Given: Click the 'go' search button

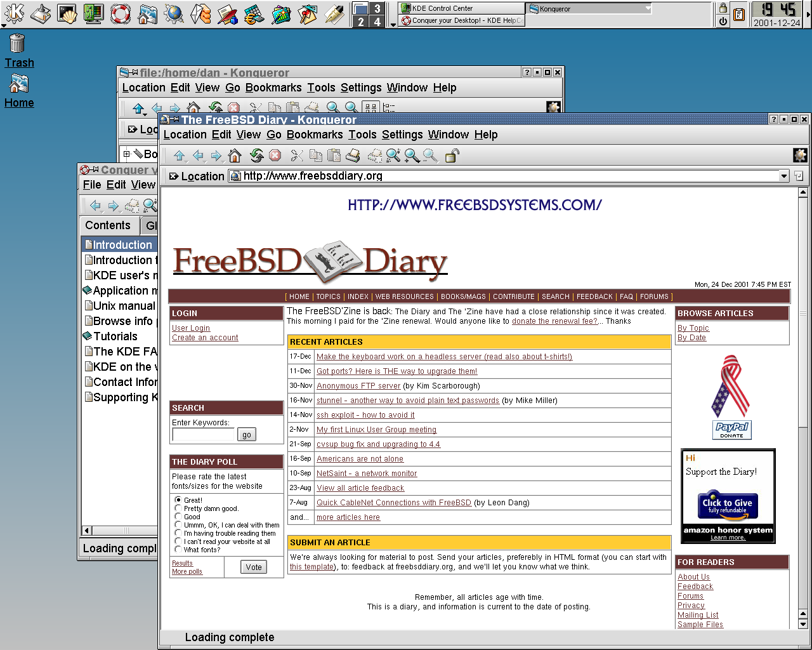Looking at the screenshot, I should pos(246,435).
